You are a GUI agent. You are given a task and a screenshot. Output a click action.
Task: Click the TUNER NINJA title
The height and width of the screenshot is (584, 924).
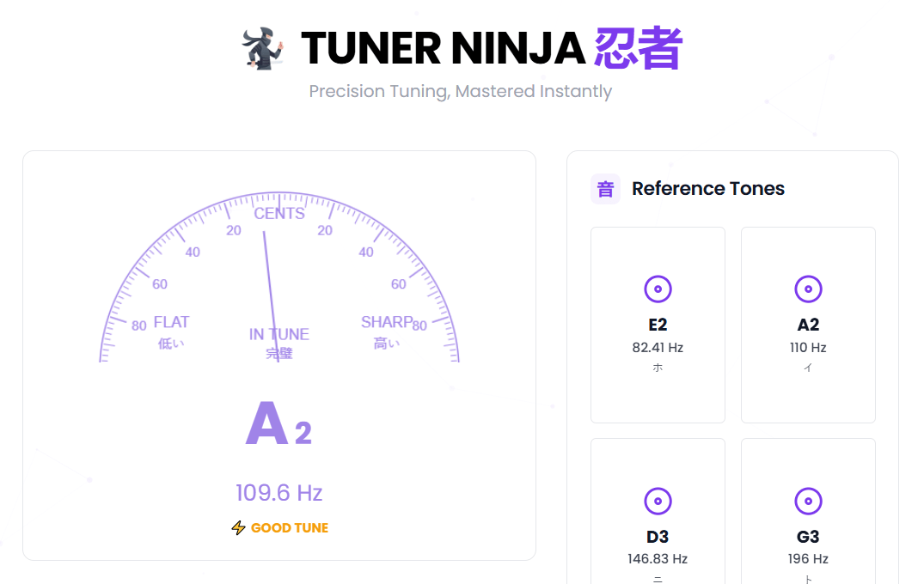coord(444,48)
